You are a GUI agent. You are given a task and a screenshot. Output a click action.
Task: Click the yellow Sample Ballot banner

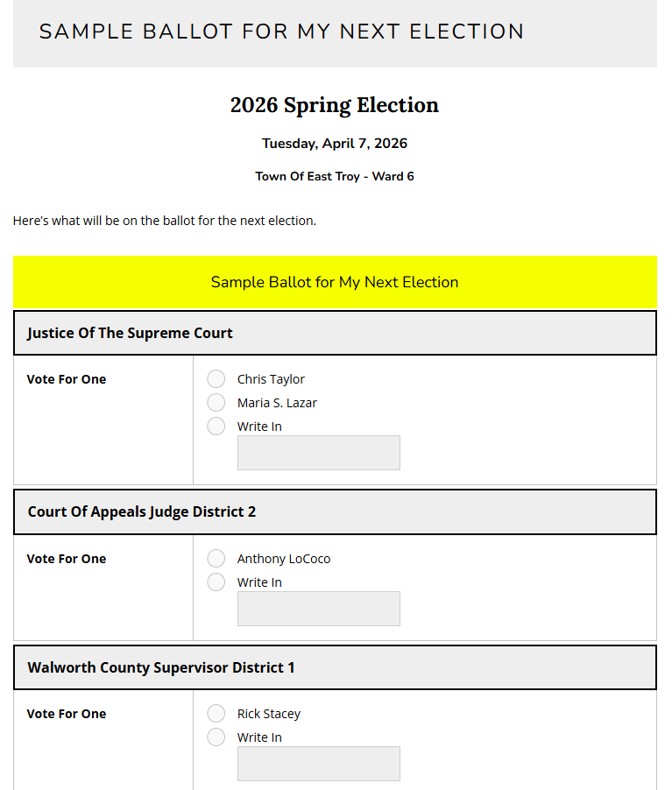click(335, 282)
